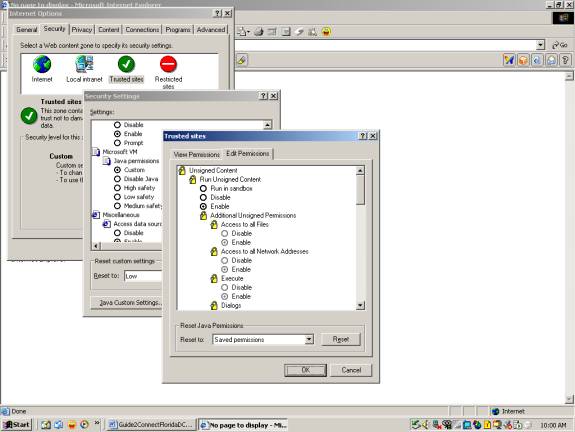Select Enable under Run Unsigned Content
Screen dimensions: 575x432
(x=203, y=206)
